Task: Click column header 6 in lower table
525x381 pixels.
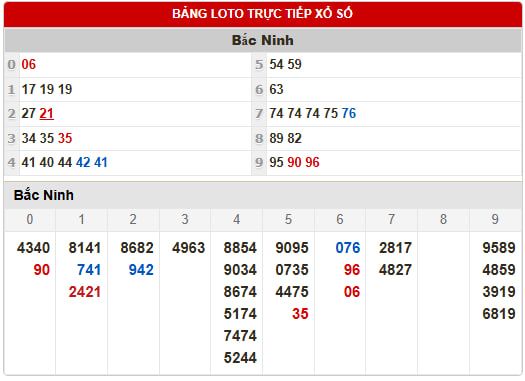Action: click(x=340, y=220)
